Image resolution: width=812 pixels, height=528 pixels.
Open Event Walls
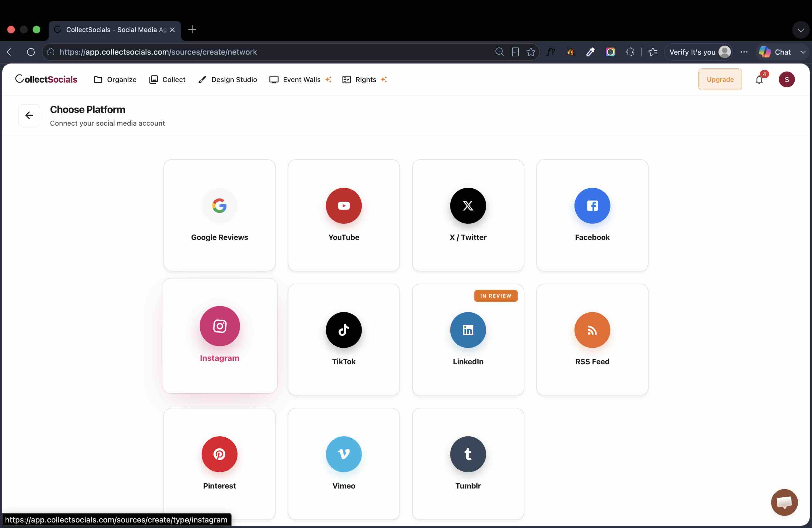tap(300, 80)
